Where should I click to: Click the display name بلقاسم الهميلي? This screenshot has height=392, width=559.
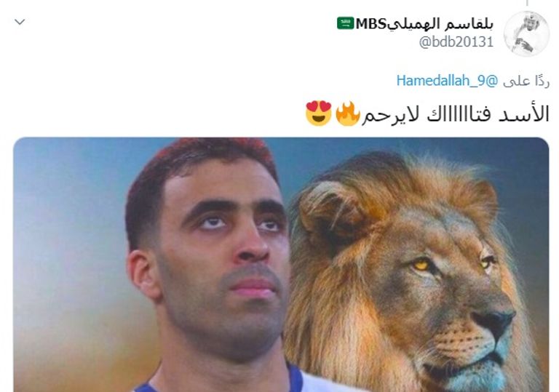tap(440, 23)
